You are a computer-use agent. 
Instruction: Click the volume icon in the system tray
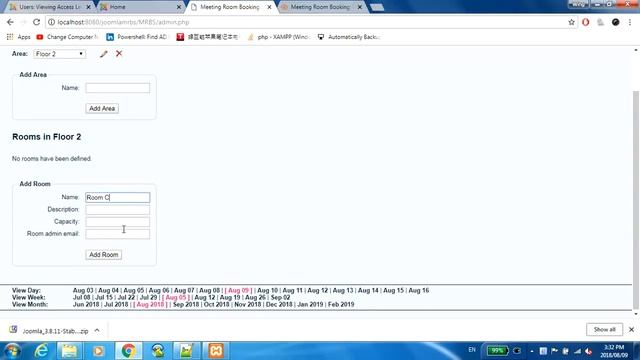pos(588,351)
